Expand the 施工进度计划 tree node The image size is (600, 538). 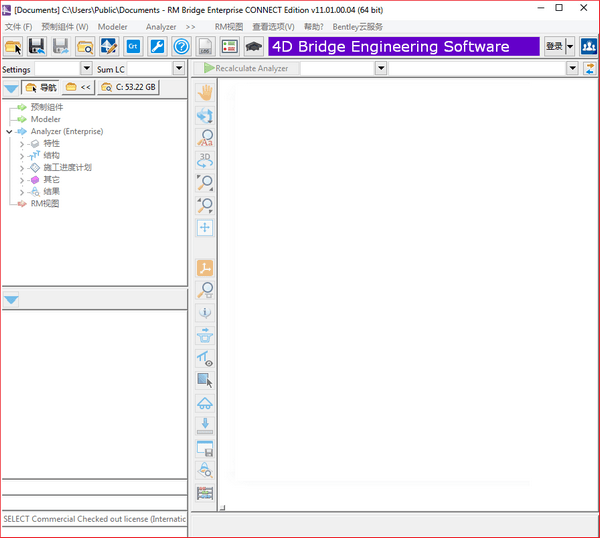pos(22,168)
